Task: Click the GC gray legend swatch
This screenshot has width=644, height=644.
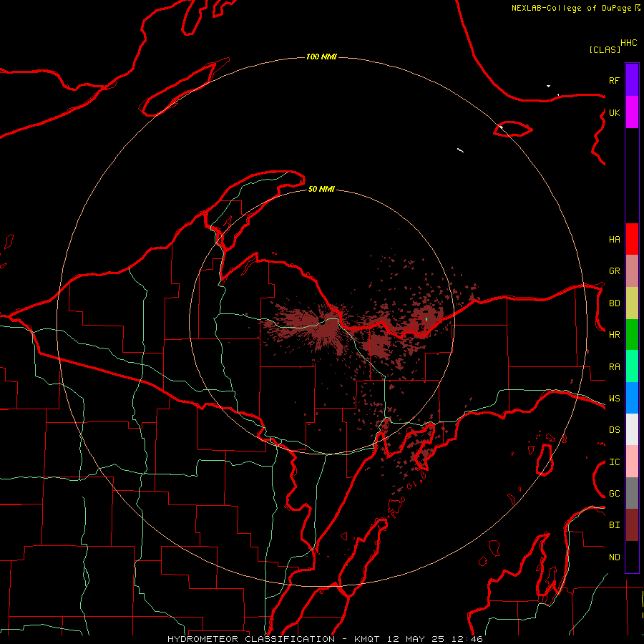Action: 632,493
